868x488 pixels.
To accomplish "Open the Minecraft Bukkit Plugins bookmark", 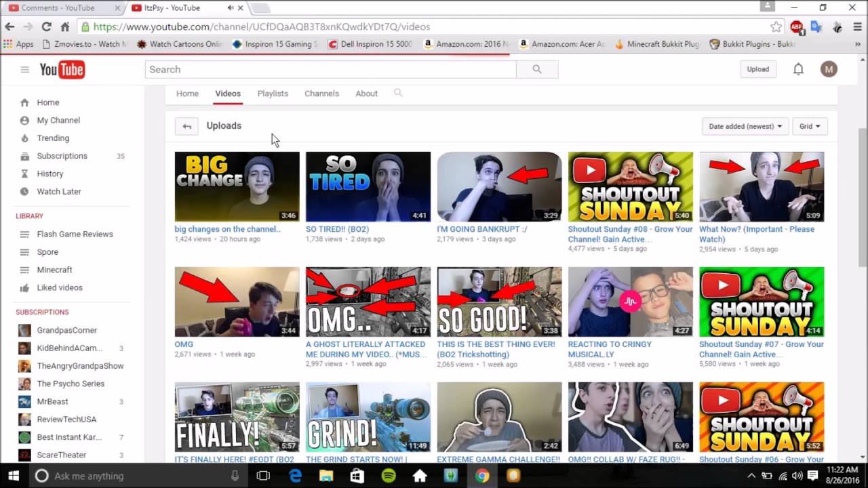I will coord(656,44).
